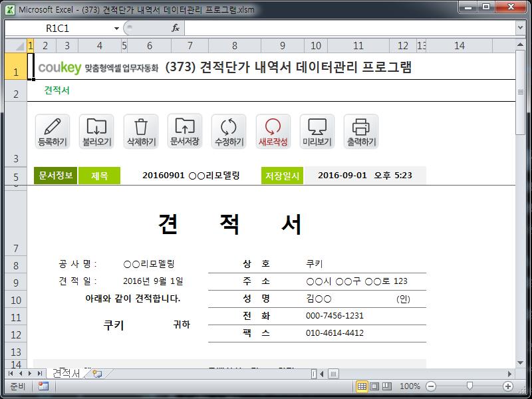Click the 아래와 같이 견적합니다. text
The width and height of the screenshot is (532, 399).
pos(132,299)
